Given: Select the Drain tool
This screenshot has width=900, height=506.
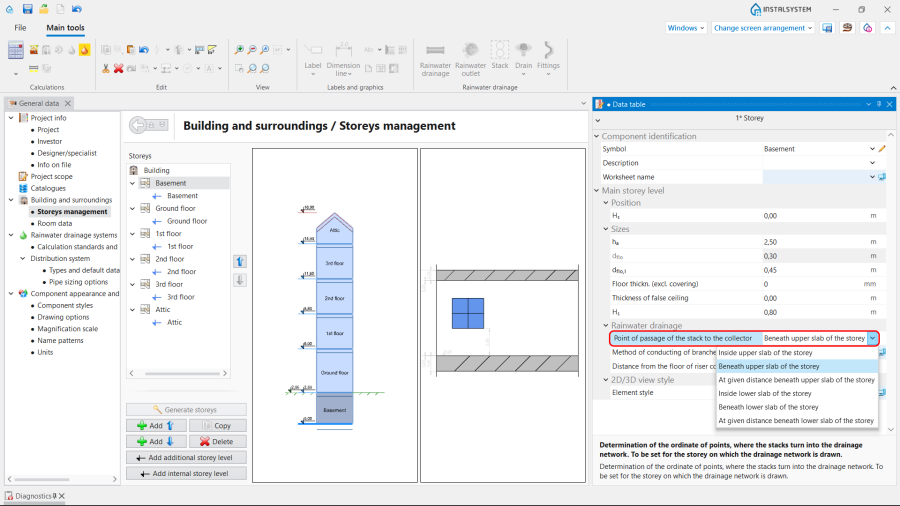Looking at the screenshot, I should 523,59.
